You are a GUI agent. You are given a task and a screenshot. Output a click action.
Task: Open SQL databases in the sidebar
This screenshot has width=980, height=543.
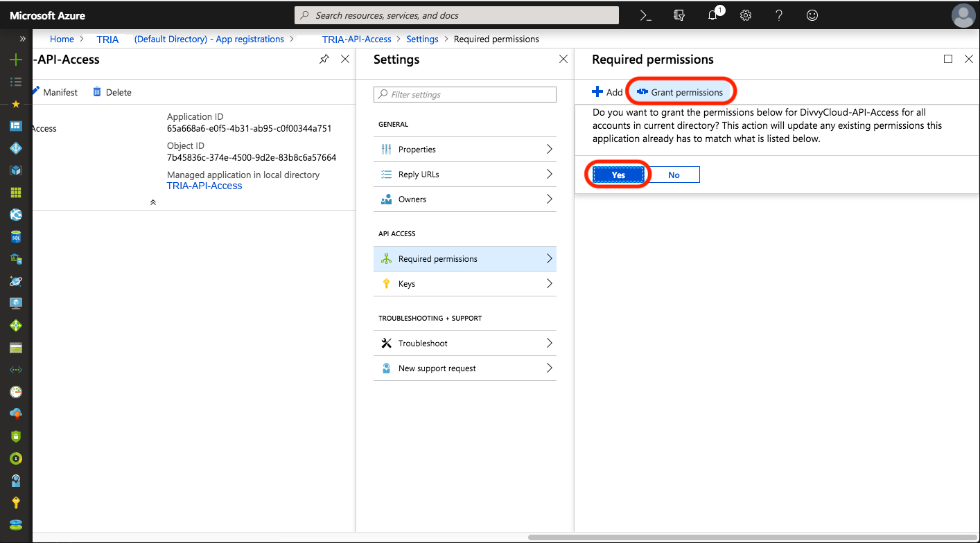(x=15, y=237)
